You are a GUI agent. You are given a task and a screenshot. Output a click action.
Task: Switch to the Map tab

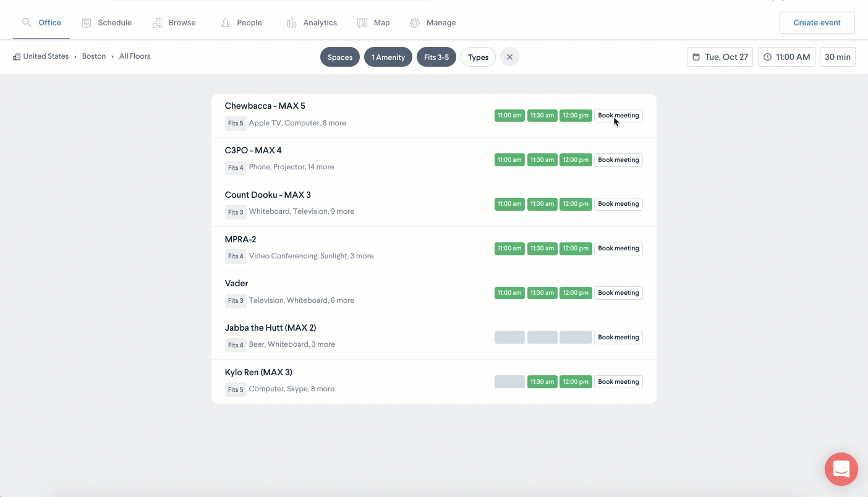tap(373, 23)
